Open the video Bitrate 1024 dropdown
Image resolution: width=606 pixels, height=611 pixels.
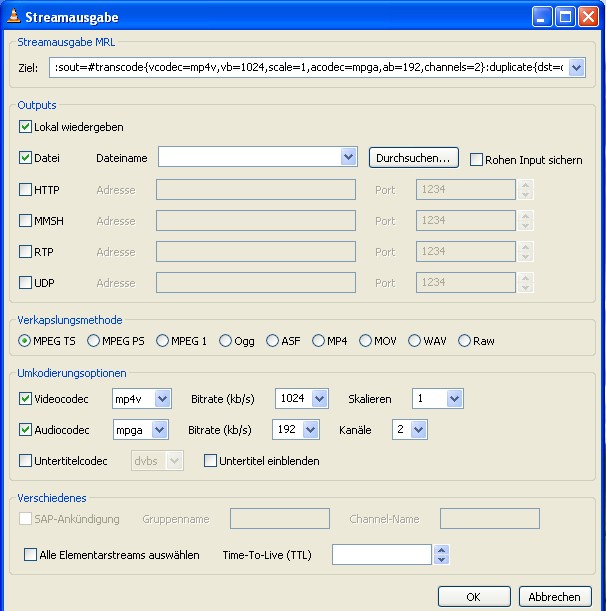coord(320,399)
